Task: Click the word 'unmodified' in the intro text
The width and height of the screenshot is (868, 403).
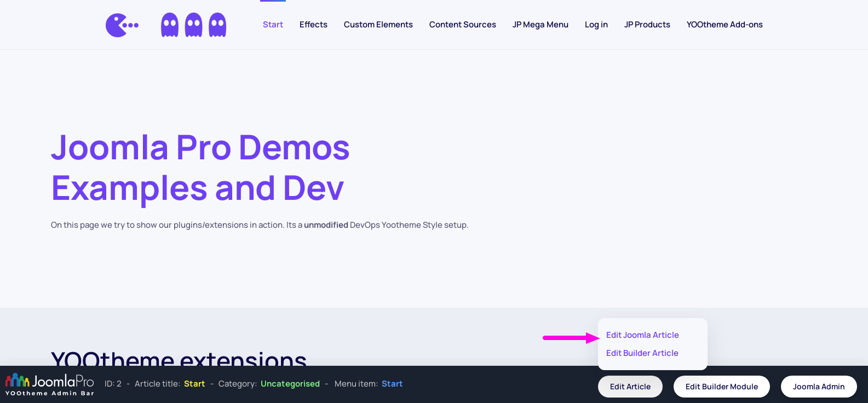Action: click(326, 225)
